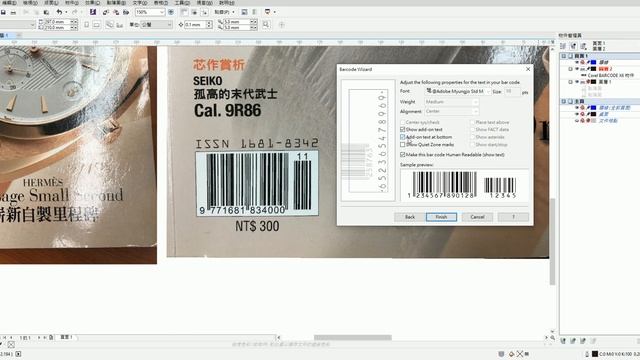
Task: Click the Undo arrow icon
Action: (59, 12)
